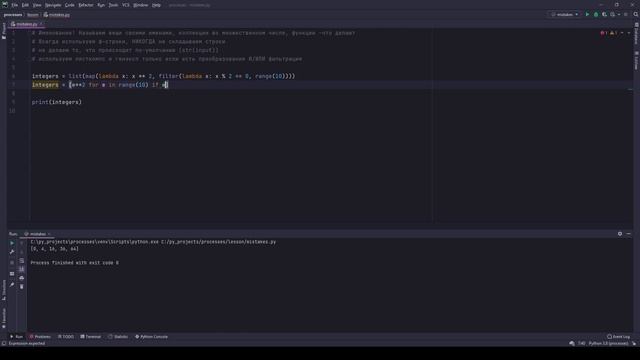Open the TODO tool window
The image size is (640, 360).
[x=66, y=337]
